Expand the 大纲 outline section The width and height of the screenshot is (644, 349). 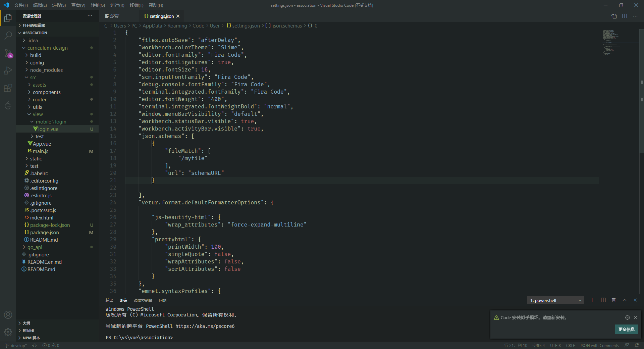click(57, 323)
